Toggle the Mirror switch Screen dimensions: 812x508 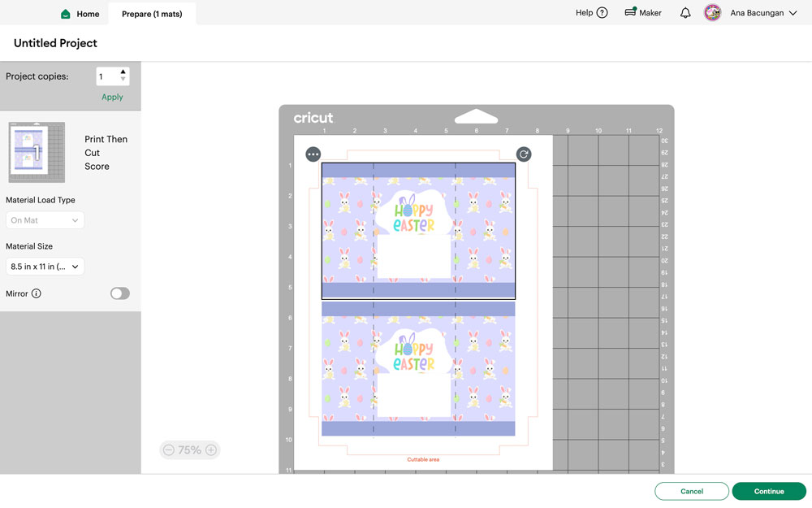[x=120, y=293]
